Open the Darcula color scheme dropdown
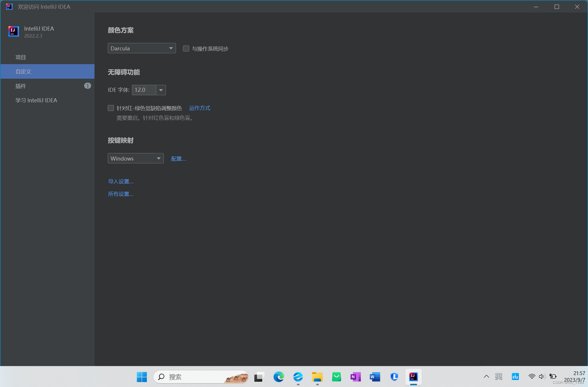The width and height of the screenshot is (588, 387). point(141,48)
